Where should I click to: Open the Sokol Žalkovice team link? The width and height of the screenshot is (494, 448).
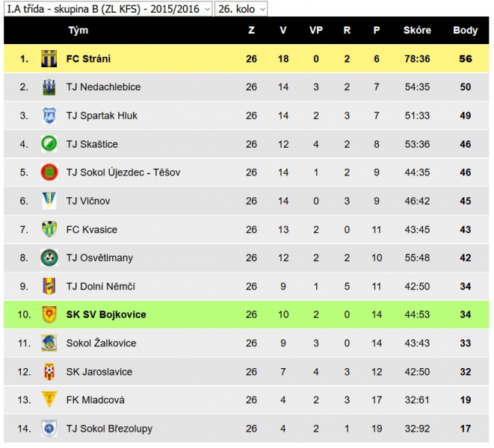(x=101, y=343)
